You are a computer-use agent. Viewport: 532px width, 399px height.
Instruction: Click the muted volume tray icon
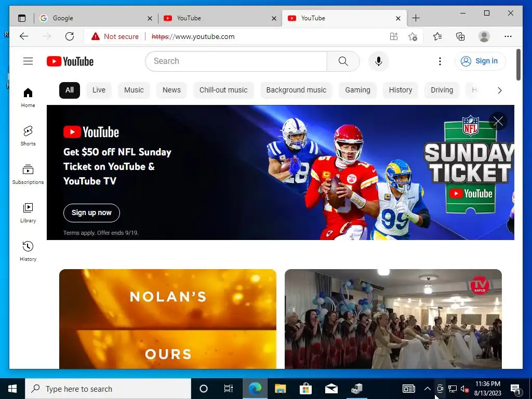coord(464,389)
